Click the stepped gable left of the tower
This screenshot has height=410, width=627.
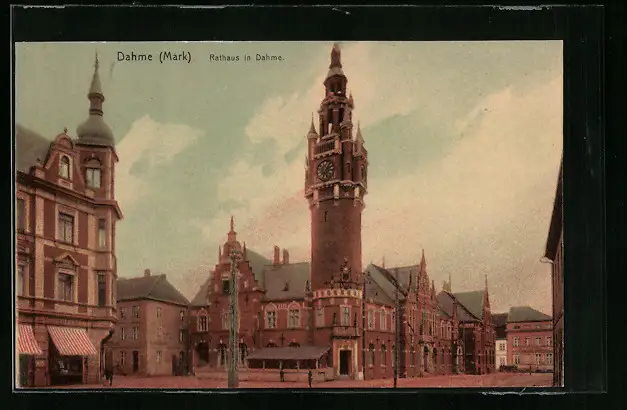[232, 270]
